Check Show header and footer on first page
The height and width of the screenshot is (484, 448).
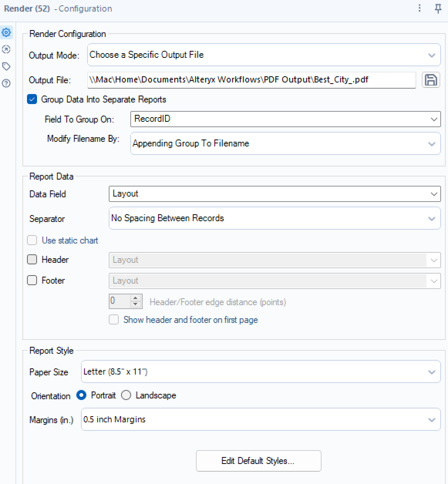click(114, 319)
